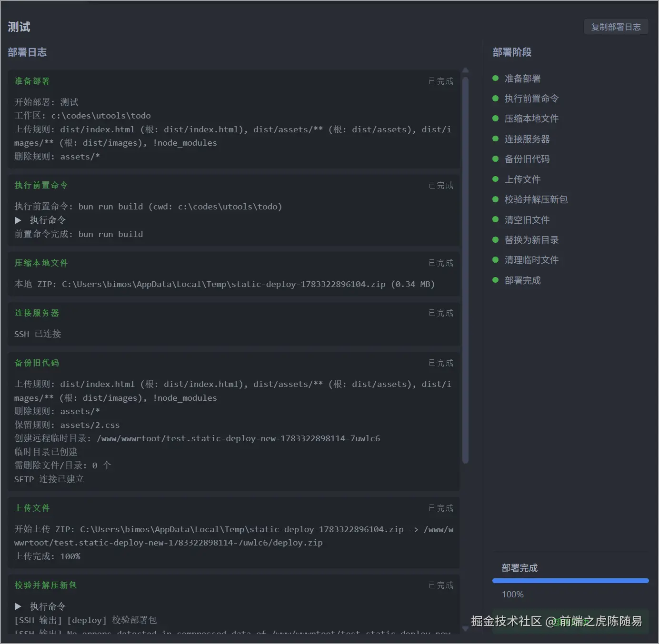This screenshot has height=644, width=659.
Task: Click the log scrollbar up arrow
Action: click(466, 70)
